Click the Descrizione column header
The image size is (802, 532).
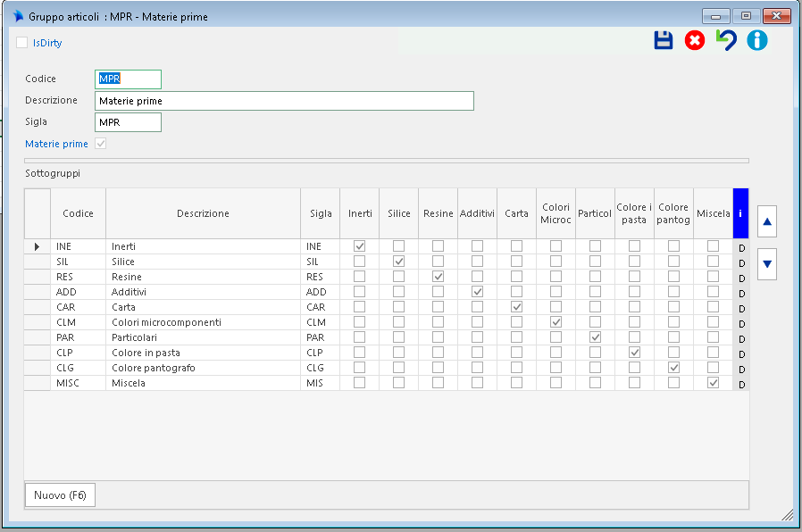point(203,213)
